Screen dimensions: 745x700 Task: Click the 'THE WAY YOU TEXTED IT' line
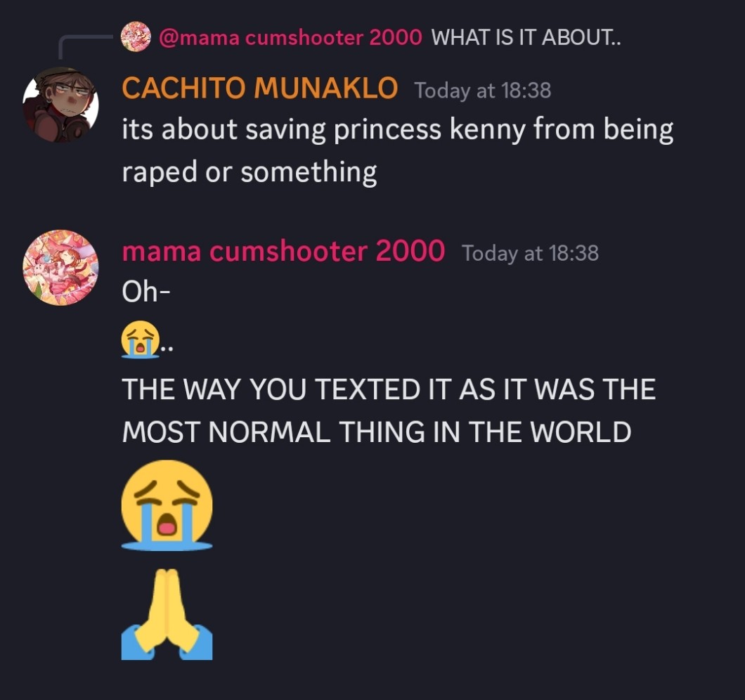(388, 389)
